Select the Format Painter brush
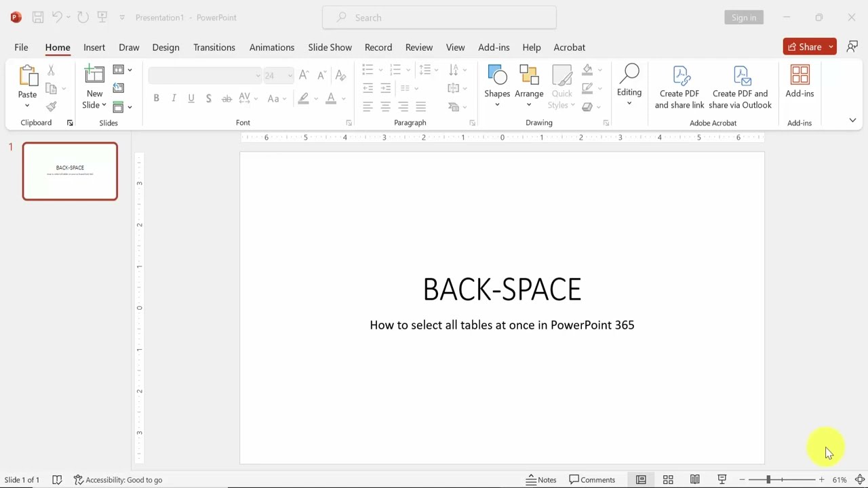Screen dimensions: 868x488 [51, 106]
